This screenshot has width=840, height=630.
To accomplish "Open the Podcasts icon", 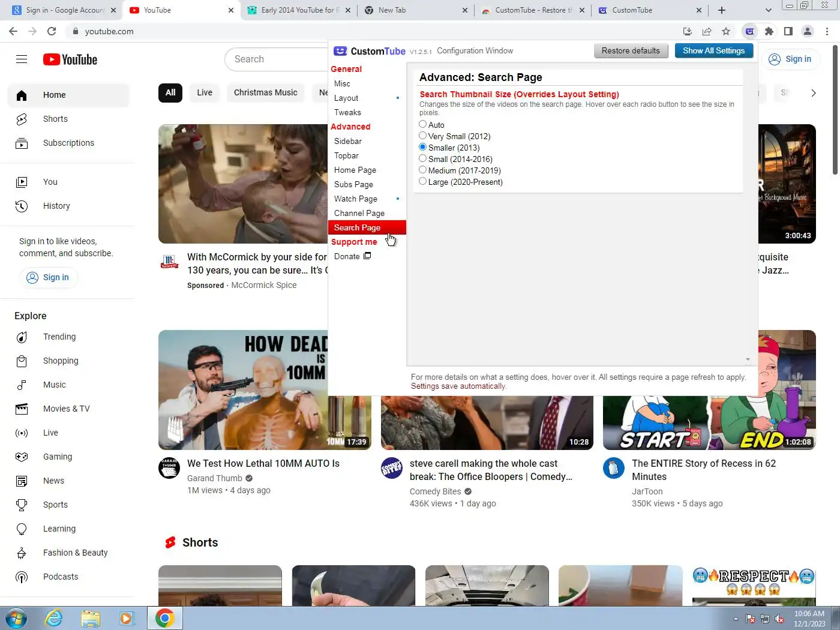I will pos(22,577).
